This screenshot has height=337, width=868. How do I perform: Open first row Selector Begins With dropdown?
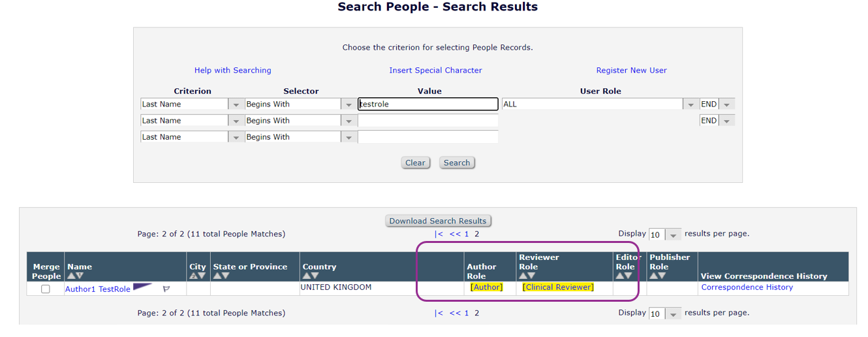coord(349,104)
